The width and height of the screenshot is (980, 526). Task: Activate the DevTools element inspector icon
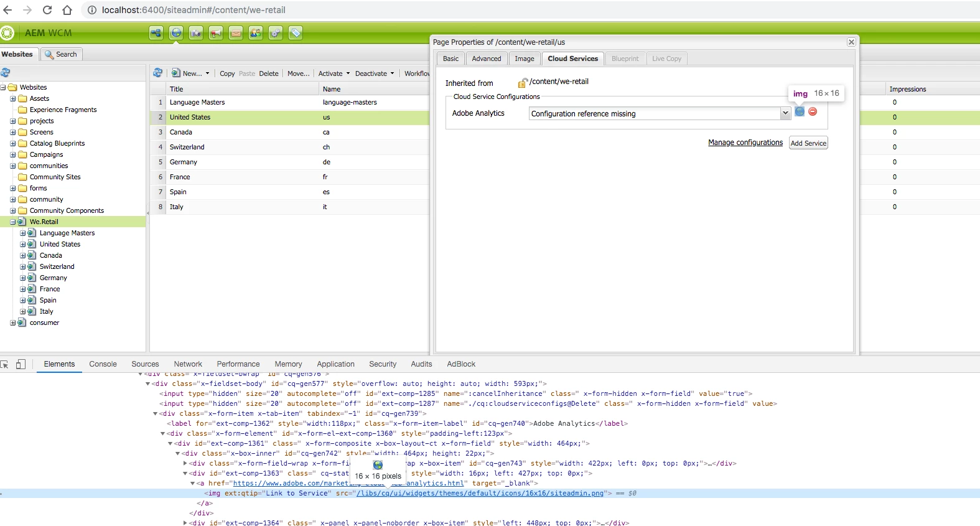[x=4, y=364]
